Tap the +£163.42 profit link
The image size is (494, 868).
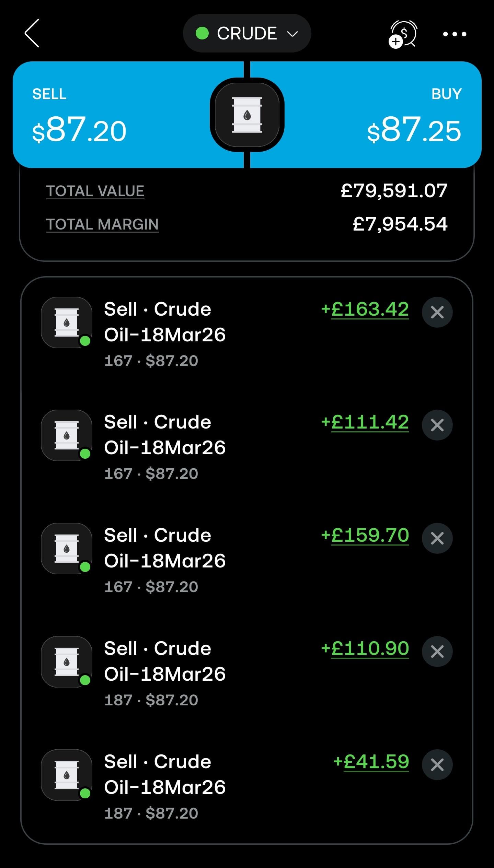click(x=369, y=309)
